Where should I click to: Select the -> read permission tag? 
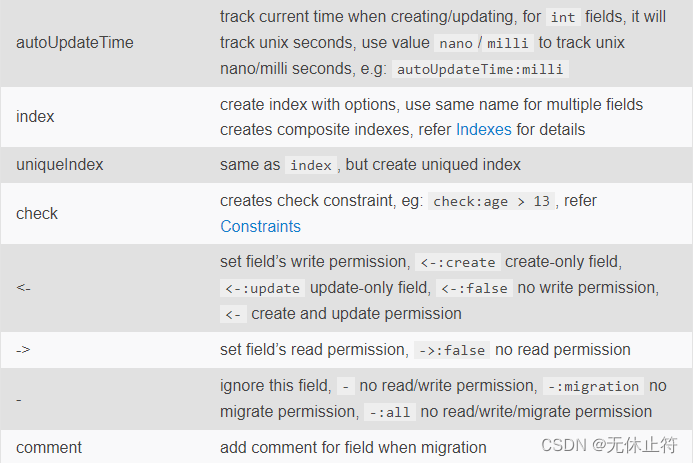pos(23,350)
